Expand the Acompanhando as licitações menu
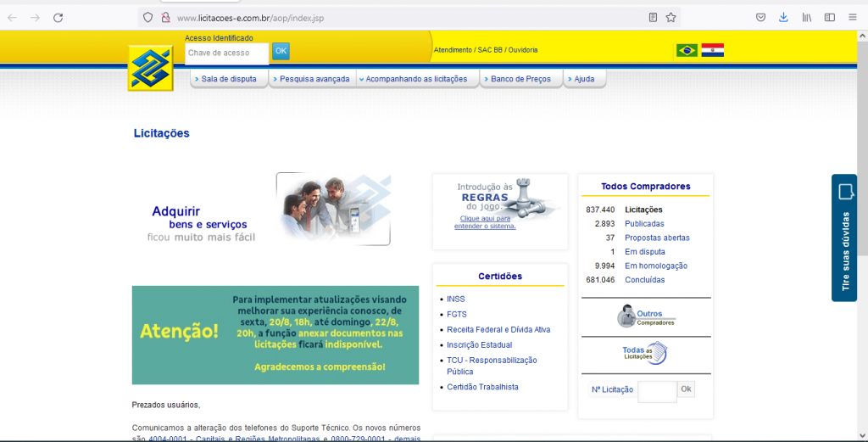The height and width of the screenshot is (442, 868). 416,79
